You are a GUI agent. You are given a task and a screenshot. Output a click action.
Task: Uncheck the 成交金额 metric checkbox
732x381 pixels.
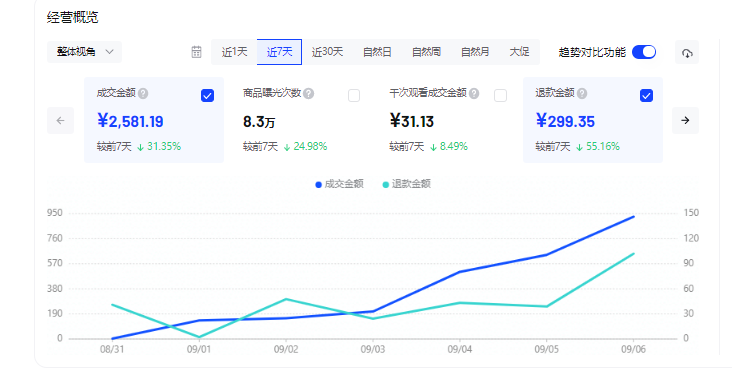(207, 96)
